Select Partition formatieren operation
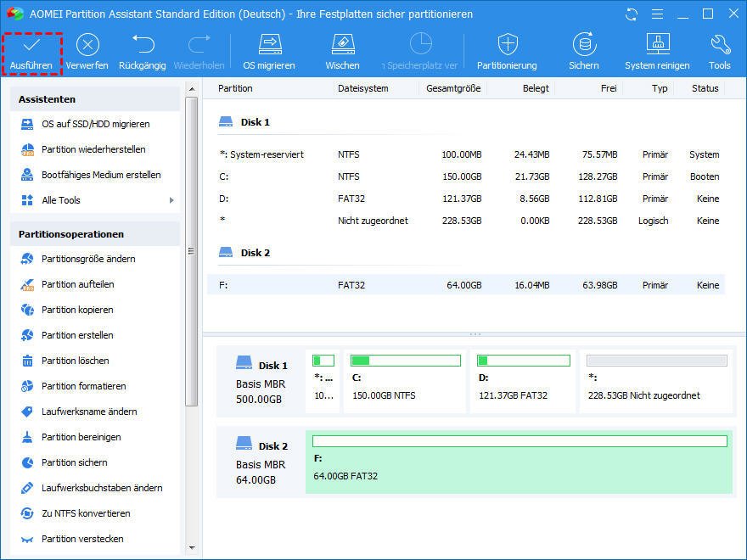The width and height of the screenshot is (747, 560). point(83,386)
